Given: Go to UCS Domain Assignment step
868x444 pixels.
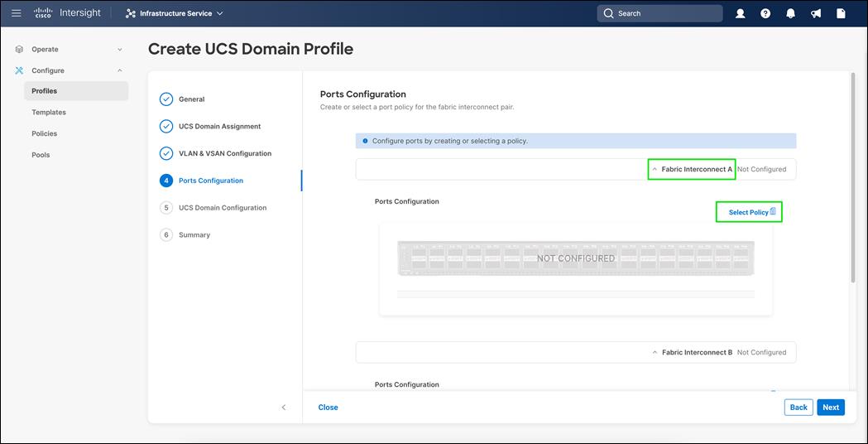Looking at the screenshot, I should (x=220, y=127).
